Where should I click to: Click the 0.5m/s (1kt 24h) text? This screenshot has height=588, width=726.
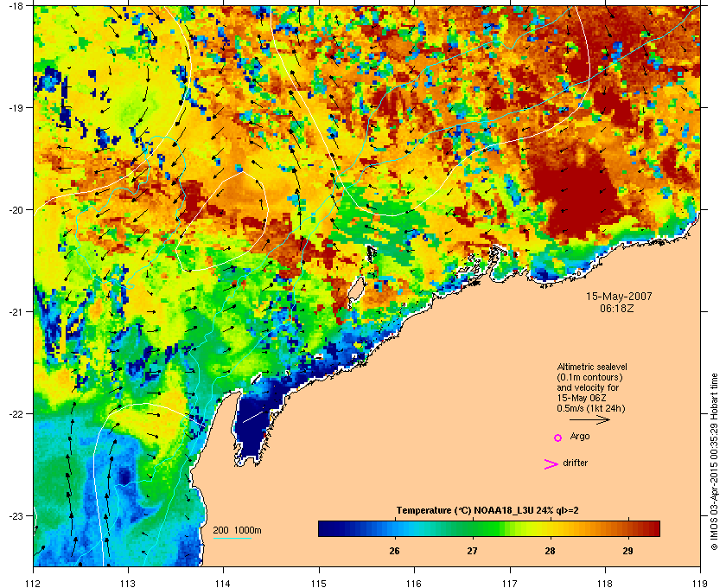[591, 409]
